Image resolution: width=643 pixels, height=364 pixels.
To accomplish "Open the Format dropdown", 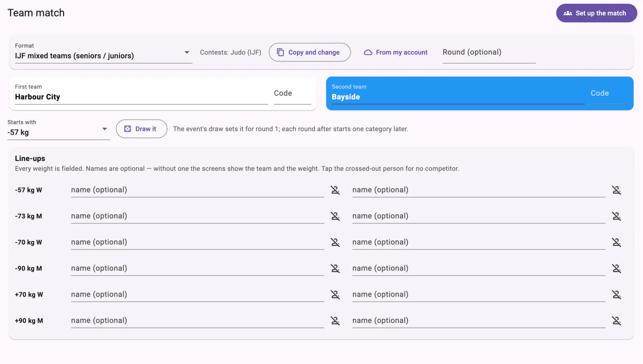I will [x=104, y=52].
